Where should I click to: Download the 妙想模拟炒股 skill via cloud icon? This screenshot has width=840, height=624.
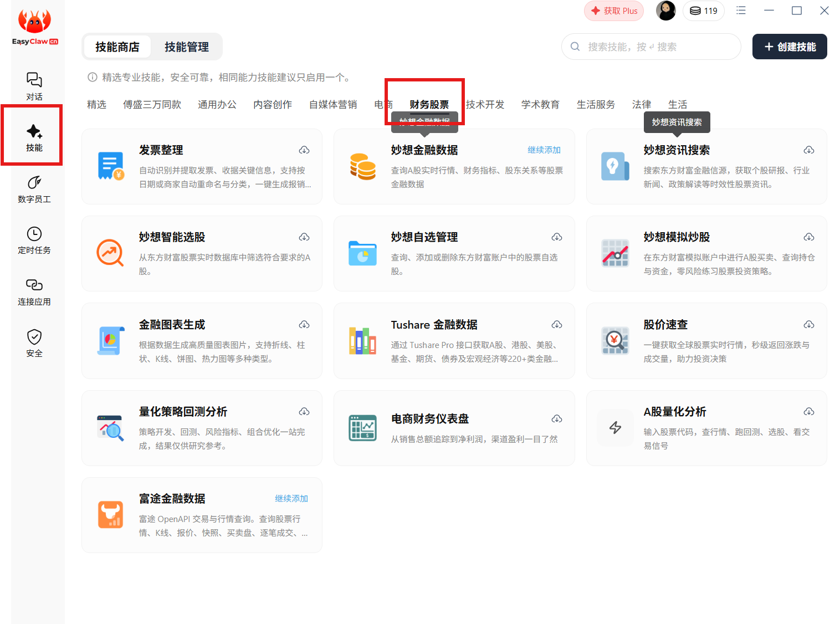[809, 237]
